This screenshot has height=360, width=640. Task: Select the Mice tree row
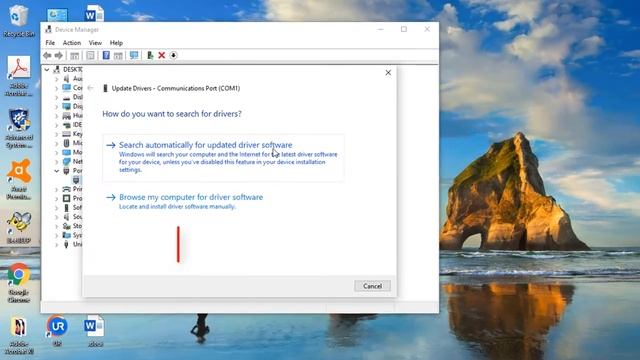tap(72, 143)
